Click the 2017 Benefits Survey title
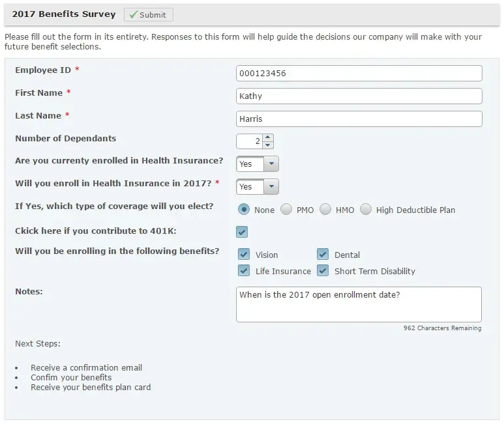This screenshot has width=504, height=424. coord(64,14)
